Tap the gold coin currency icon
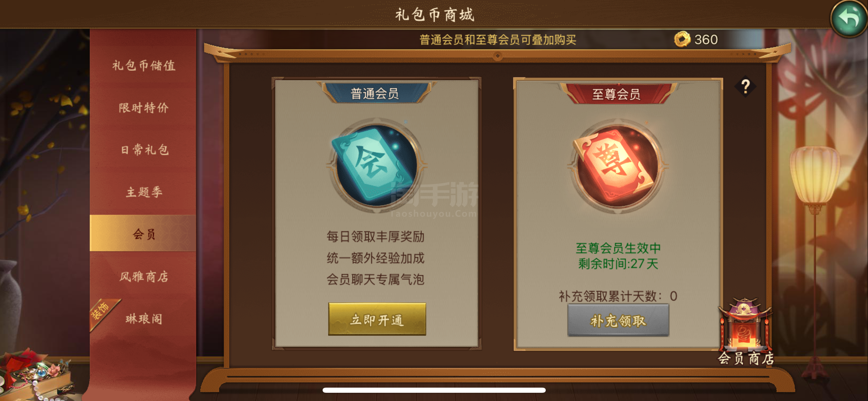This screenshot has width=868, height=401. pyautogui.click(x=682, y=39)
